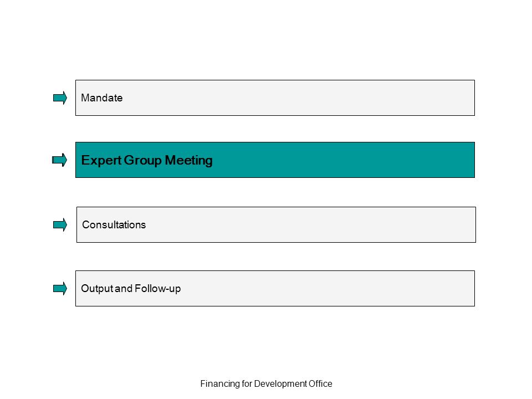Click empty area of the Mandate box
This screenshot has height=399, width=532.
[x=299, y=98]
